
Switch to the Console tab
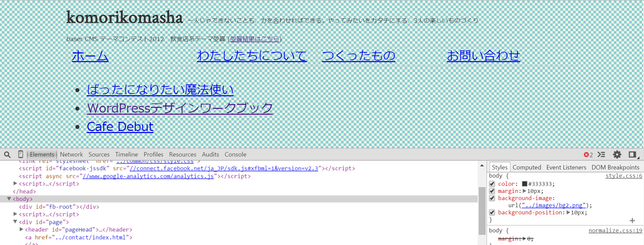(235, 154)
